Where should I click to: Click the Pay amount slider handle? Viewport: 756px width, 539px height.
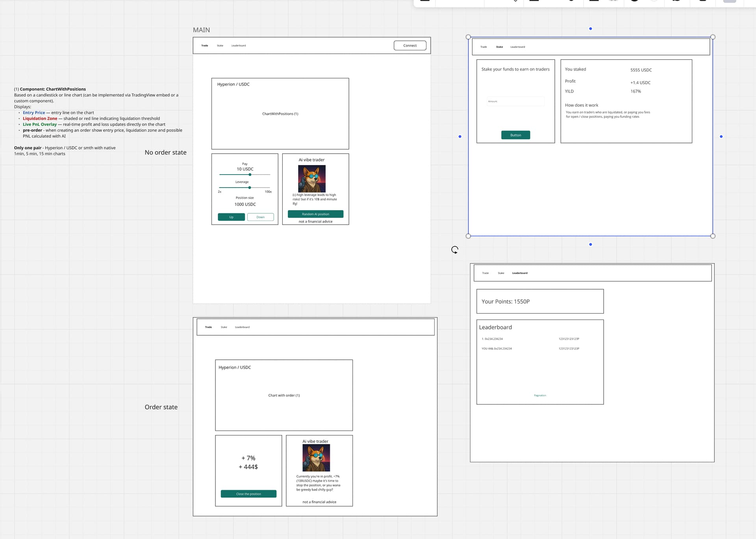pos(250,175)
